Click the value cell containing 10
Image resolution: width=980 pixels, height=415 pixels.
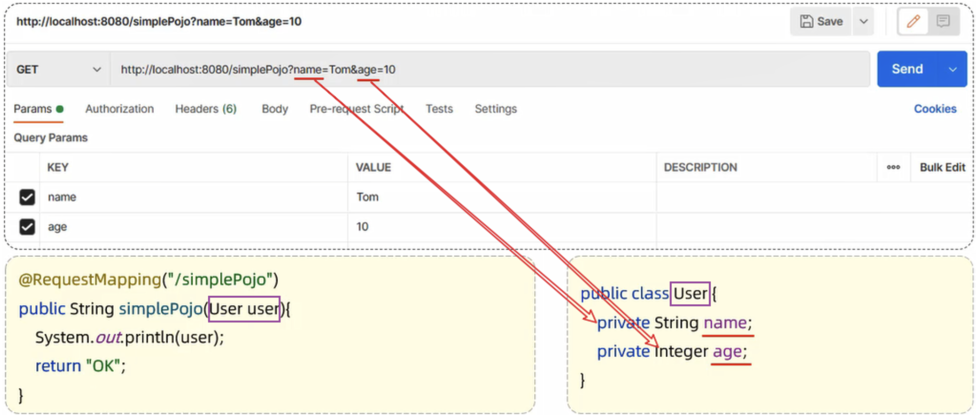pyautogui.click(x=502, y=227)
